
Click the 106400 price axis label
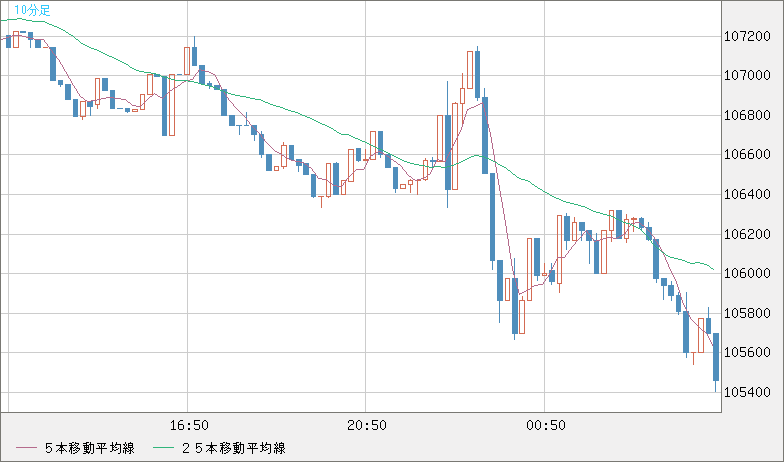[748, 194]
